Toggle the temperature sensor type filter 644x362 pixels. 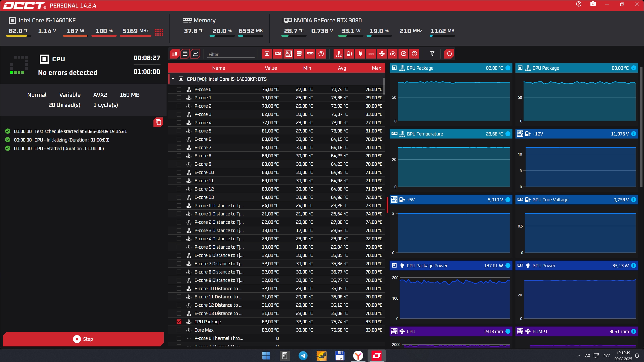click(339, 54)
